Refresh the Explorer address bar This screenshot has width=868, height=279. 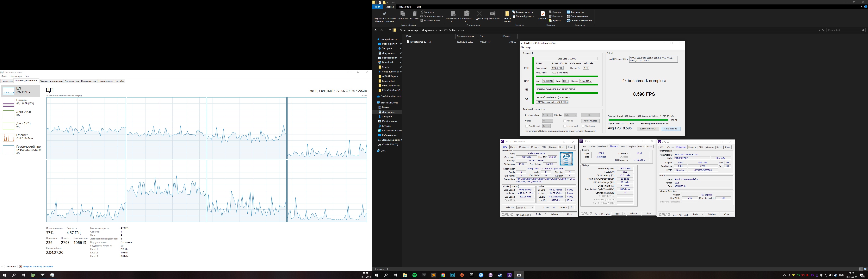click(822, 30)
